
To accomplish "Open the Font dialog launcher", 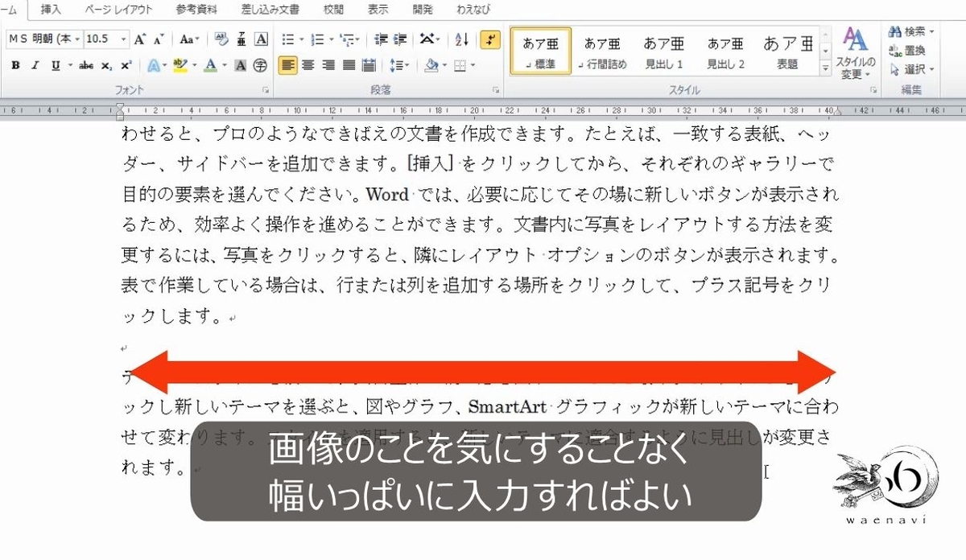I will [266, 91].
